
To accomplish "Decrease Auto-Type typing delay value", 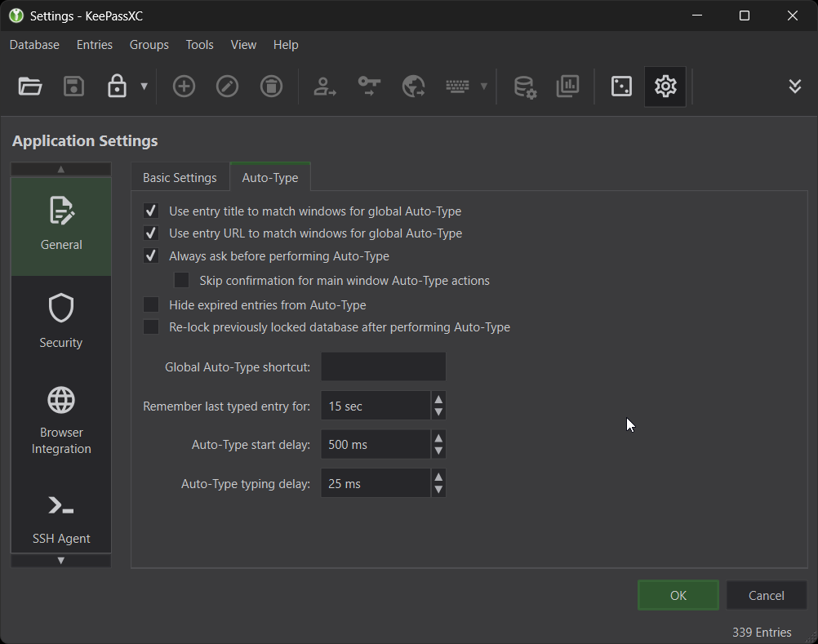I will (x=438, y=490).
